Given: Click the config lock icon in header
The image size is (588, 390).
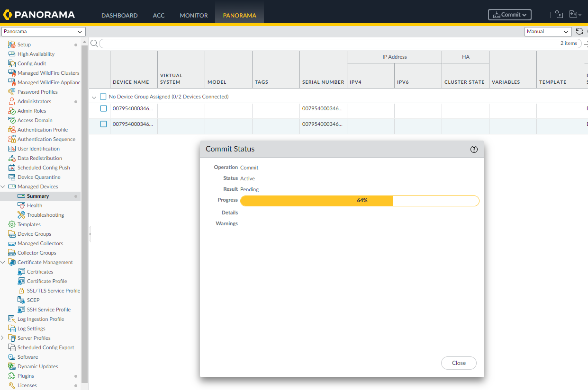Looking at the screenshot, I should click(x=559, y=15).
